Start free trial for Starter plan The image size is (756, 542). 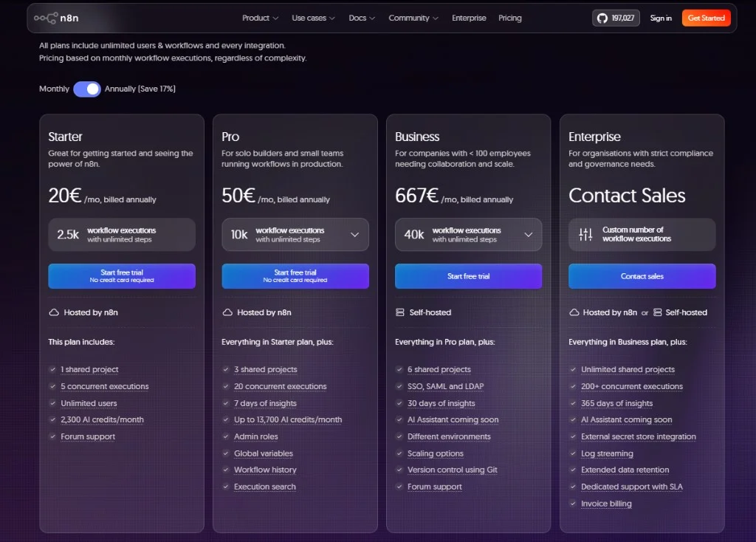(122, 276)
